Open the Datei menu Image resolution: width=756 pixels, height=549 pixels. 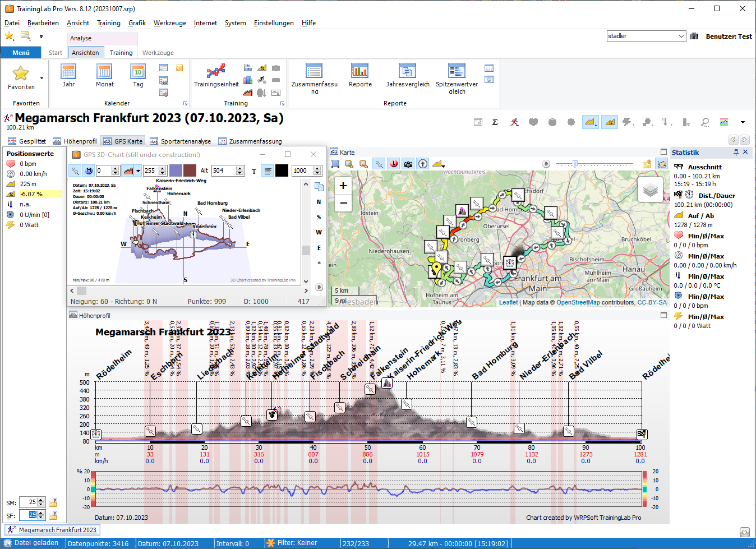(12, 23)
